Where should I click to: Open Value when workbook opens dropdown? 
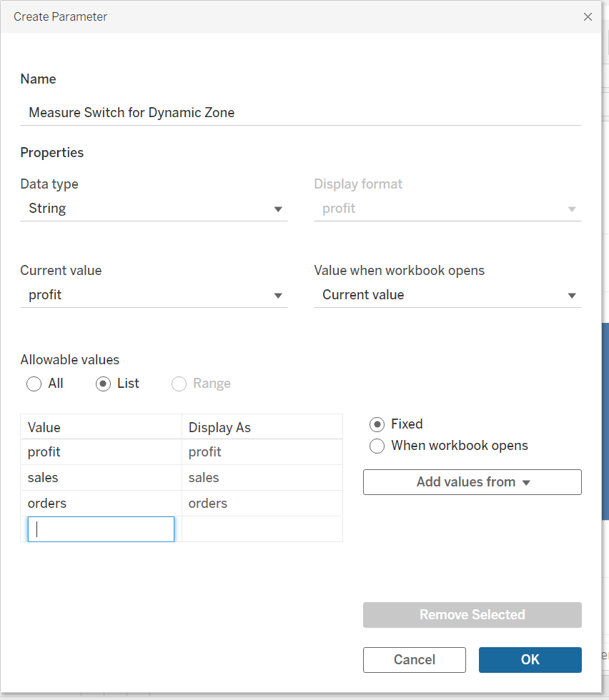pos(447,295)
